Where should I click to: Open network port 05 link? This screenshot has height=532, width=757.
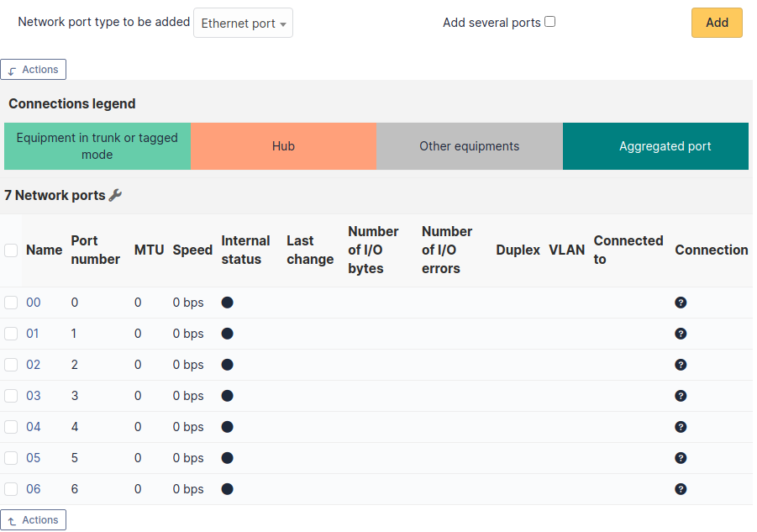34,458
